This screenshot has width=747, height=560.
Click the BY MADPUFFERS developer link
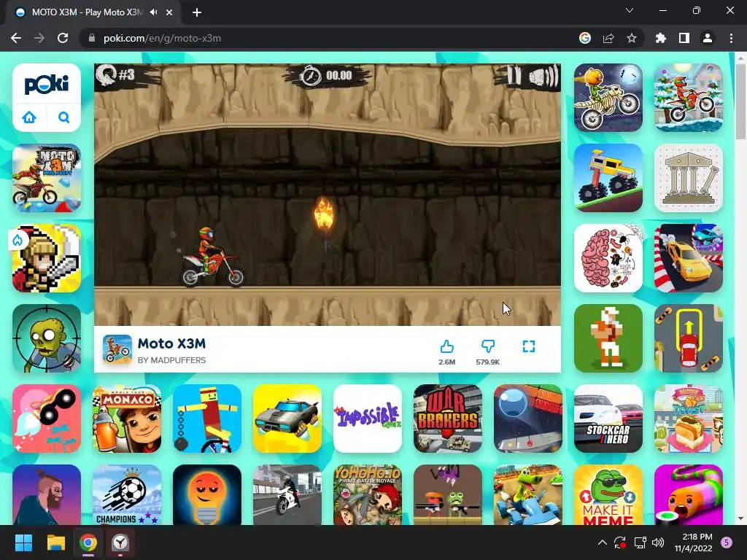[171, 360]
